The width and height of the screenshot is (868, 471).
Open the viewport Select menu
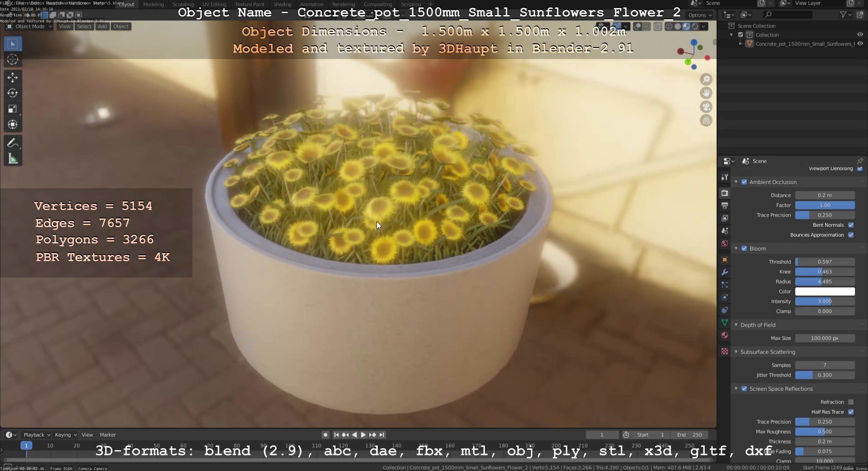84,27
